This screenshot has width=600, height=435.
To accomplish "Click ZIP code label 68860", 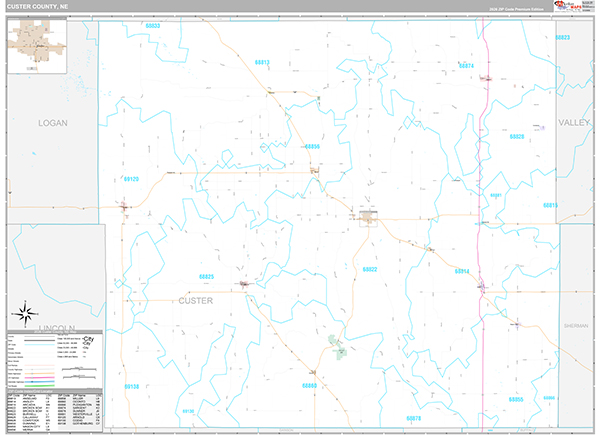I will tap(309, 386).
